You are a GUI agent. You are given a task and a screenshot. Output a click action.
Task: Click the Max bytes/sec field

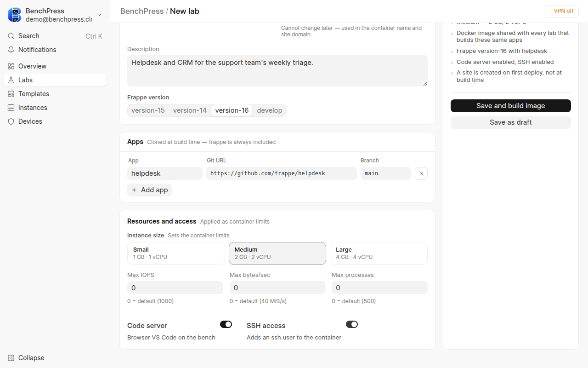tap(277, 287)
